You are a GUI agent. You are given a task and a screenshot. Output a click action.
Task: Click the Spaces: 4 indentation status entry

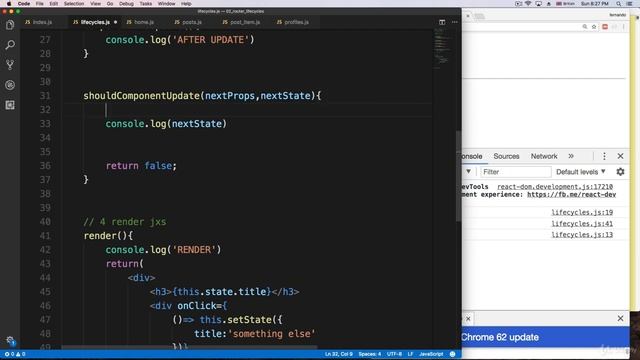(369, 354)
